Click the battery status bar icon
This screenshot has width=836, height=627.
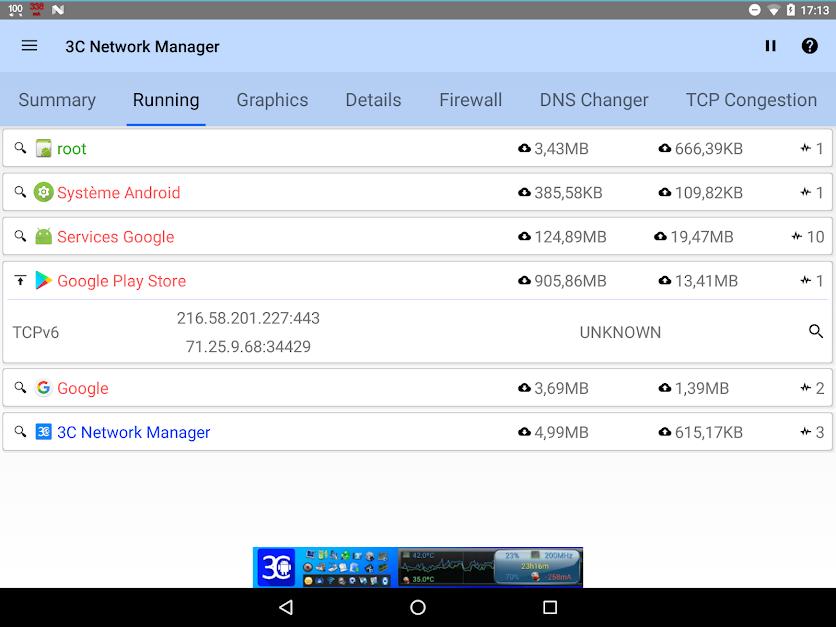coord(791,10)
